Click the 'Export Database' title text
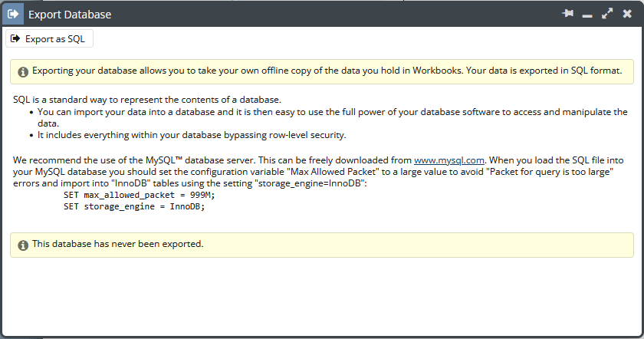 pyautogui.click(x=70, y=15)
